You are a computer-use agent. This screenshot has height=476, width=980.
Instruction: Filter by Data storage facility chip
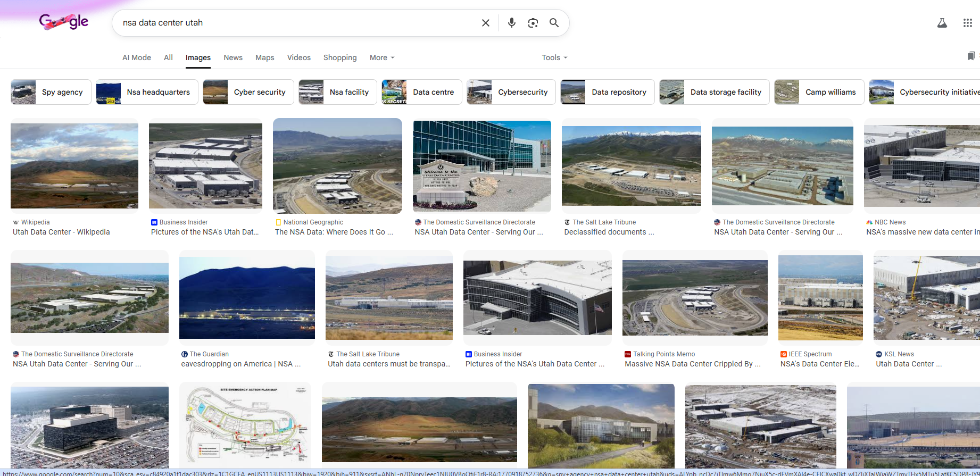[x=715, y=92]
